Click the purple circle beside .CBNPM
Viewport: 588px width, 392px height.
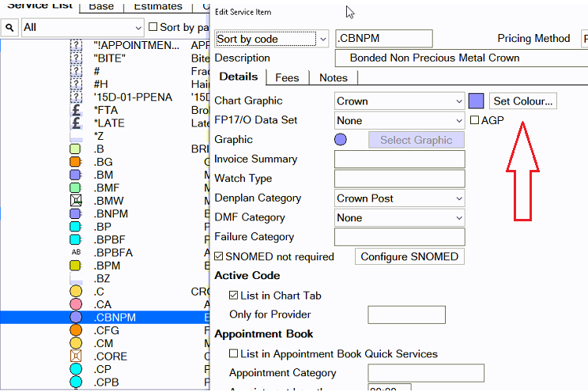pyautogui.click(x=76, y=317)
